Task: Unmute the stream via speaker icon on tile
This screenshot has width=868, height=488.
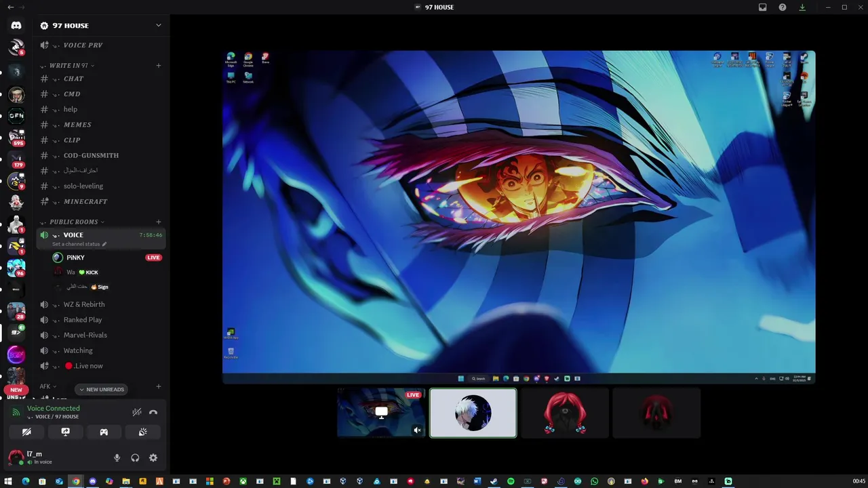Action: coord(417,430)
